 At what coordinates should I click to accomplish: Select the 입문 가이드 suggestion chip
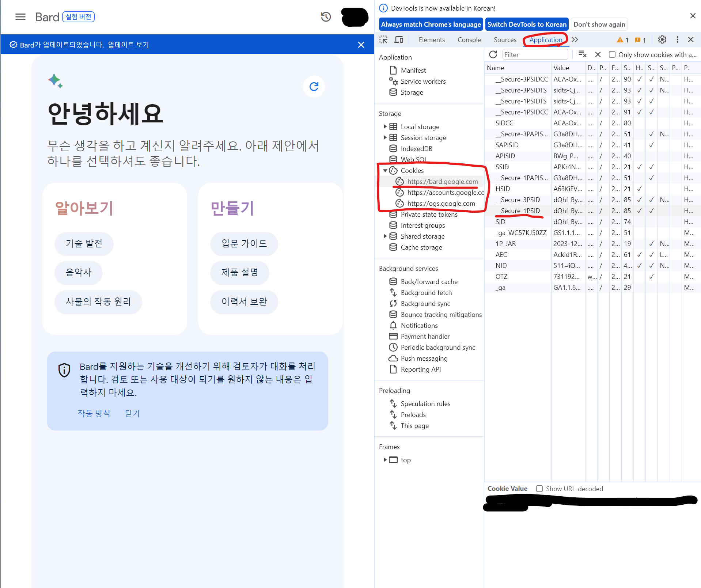point(244,244)
